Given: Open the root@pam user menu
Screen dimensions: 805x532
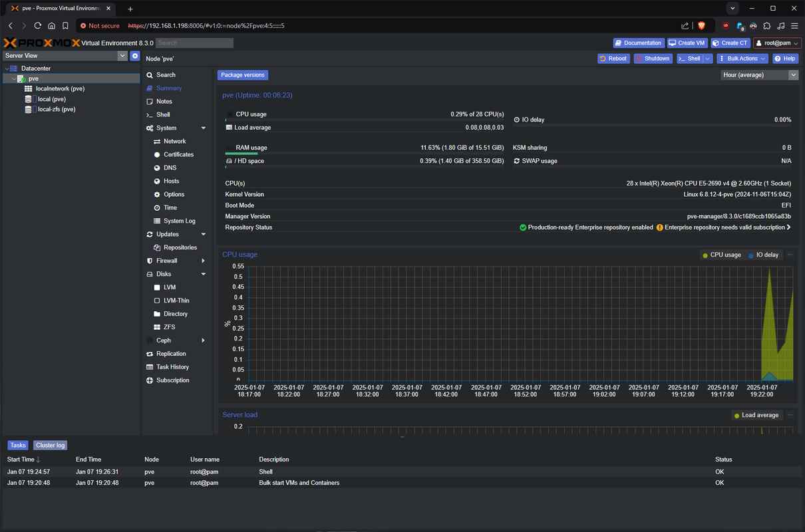Looking at the screenshot, I should click(x=777, y=43).
